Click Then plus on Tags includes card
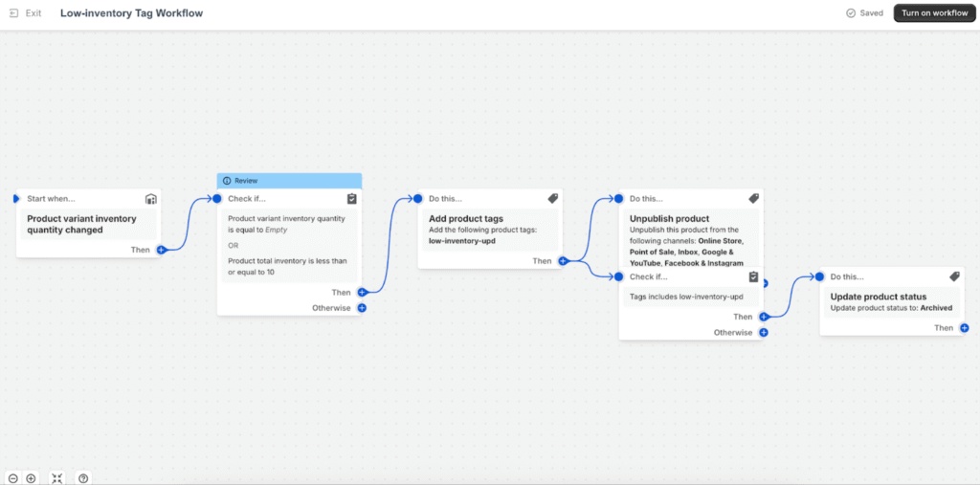 coord(764,317)
